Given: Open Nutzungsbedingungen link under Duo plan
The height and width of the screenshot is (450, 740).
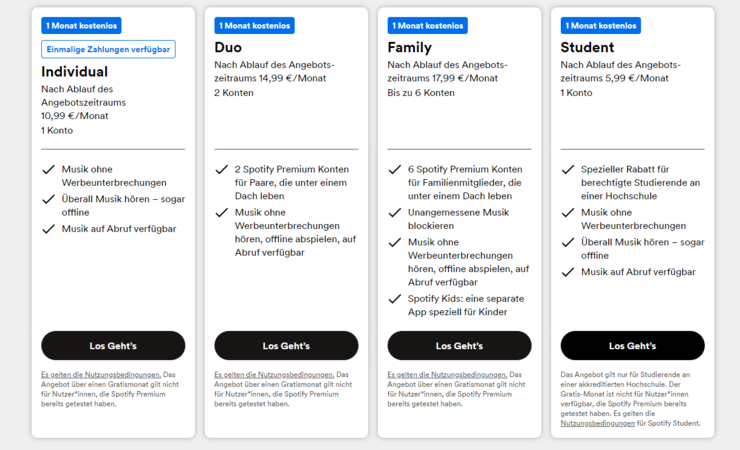Looking at the screenshot, I should pos(274,375).
